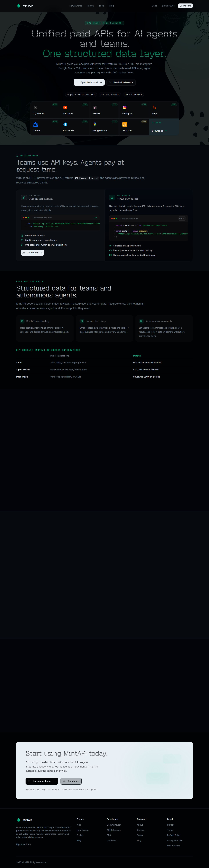Open the Facebook API card icon
209x868 pixels.
click(65, 124)
